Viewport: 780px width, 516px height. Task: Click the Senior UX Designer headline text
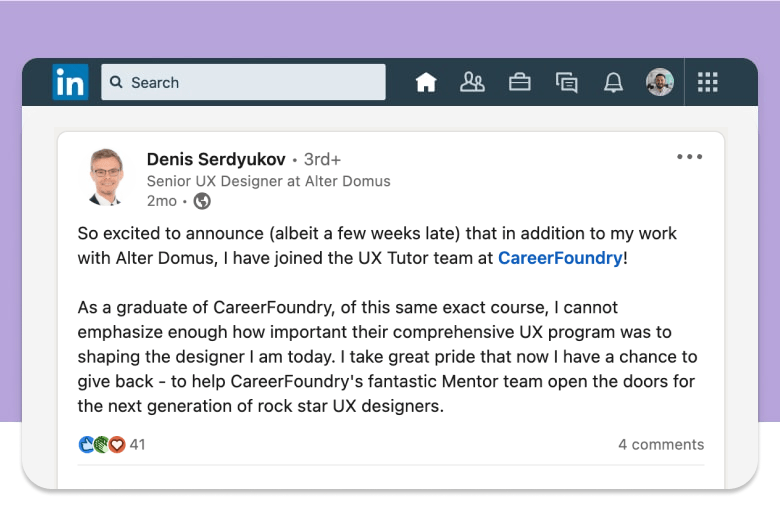click(x=268, y=181)
